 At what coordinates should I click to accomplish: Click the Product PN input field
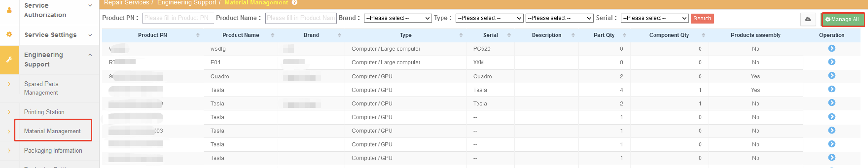(178, 18)
